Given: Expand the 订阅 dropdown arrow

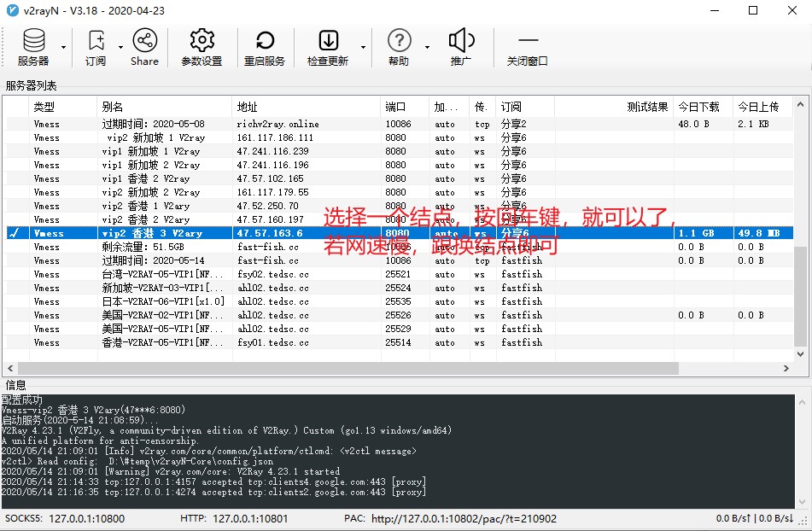Looking at the screenshot, I should click(x=120, y=47).
